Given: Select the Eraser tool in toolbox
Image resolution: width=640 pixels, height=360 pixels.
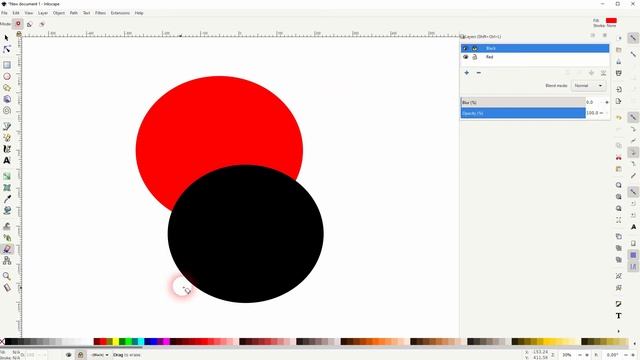Looking at the screenshot, I should click(x=7, y=249).
